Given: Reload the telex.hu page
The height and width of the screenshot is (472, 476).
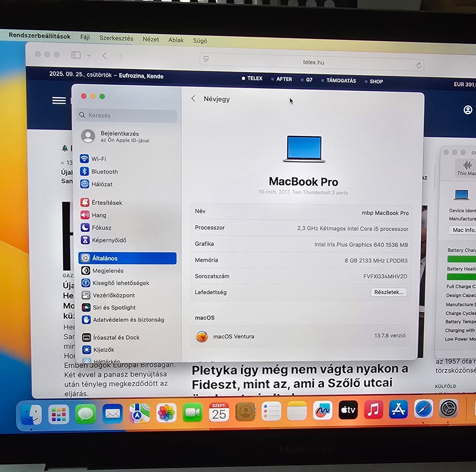Looking at the screenshot, I should pos(419,65).
